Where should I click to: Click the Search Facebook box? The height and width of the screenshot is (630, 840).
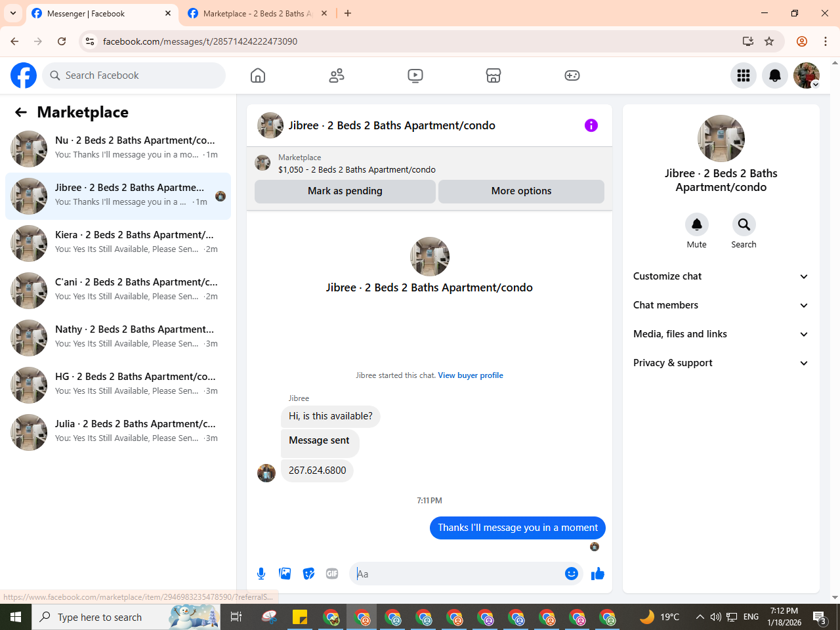pos(134,75)
